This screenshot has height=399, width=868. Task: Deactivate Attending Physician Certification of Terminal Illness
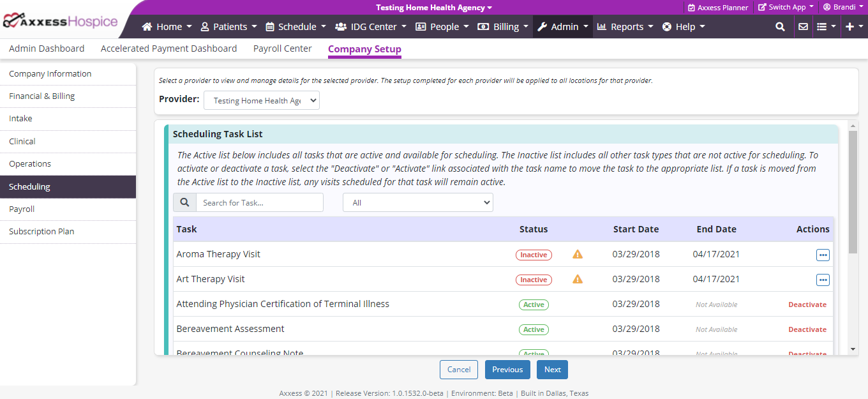(x=807, y=305)
